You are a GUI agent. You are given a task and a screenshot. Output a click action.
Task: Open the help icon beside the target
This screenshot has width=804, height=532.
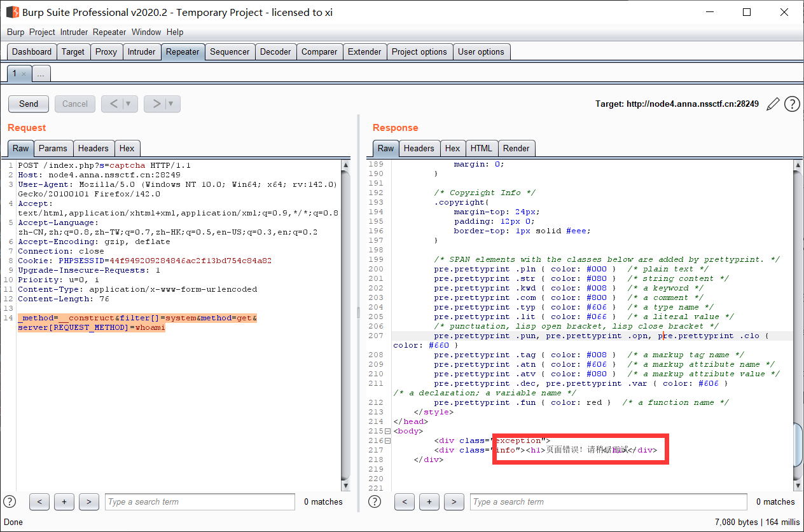click(x=792, y=104)
